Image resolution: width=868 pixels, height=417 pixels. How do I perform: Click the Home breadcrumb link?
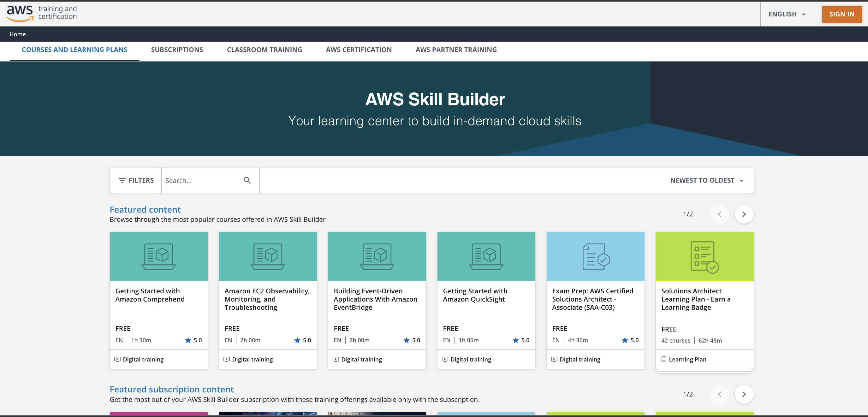click(x=18, y=34)
